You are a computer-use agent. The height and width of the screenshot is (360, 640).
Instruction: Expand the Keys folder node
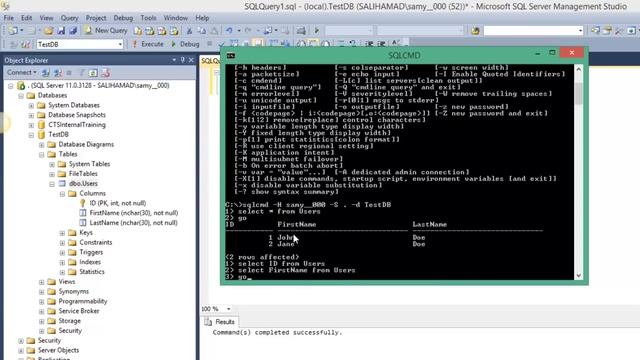(x=62, y=233)
